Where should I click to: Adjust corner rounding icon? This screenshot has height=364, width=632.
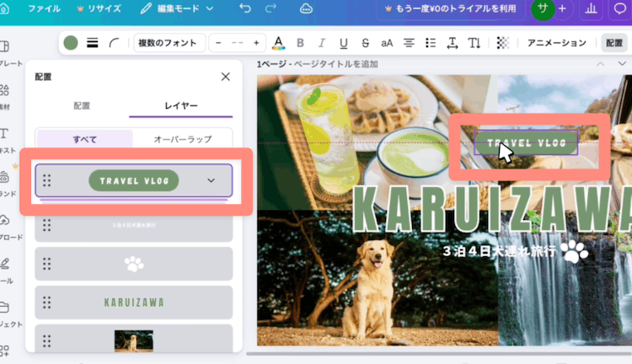click(x=114, y=43)
